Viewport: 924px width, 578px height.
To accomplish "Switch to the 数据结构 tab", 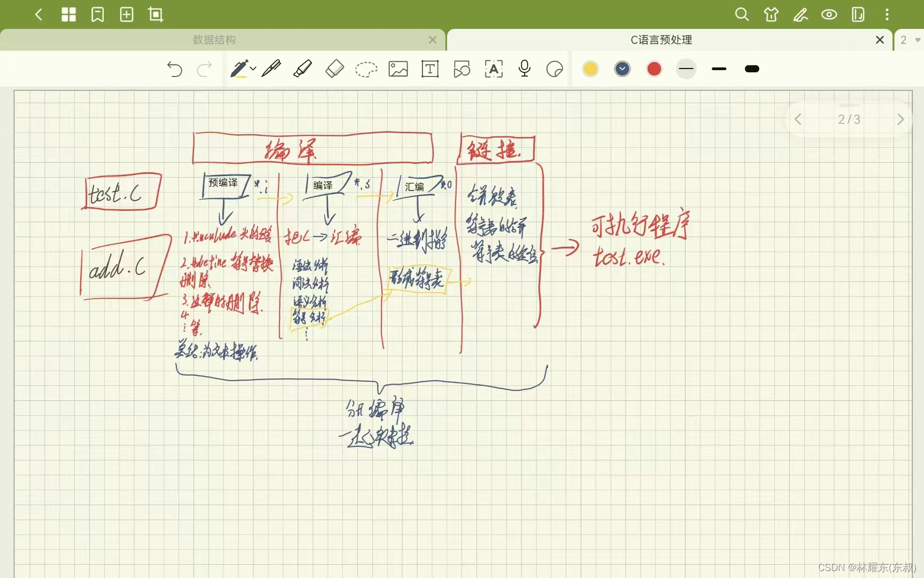I will tap(214, 40).
